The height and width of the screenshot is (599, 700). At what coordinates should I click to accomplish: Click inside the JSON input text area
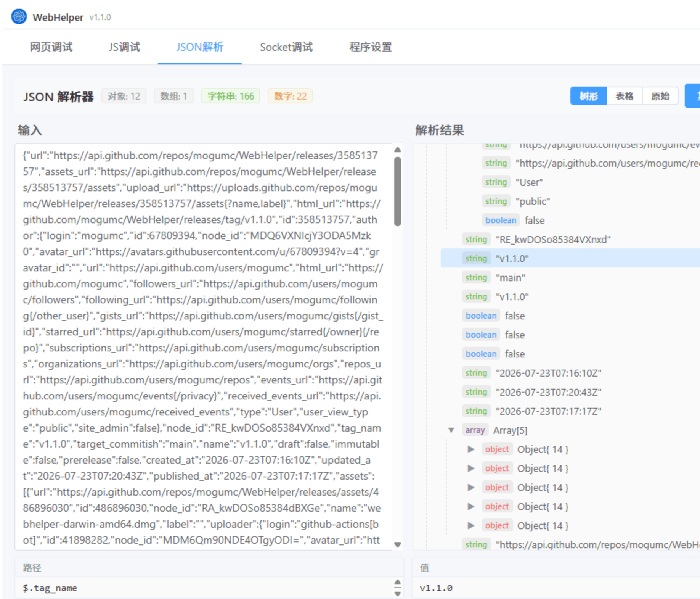click(203, 346)
